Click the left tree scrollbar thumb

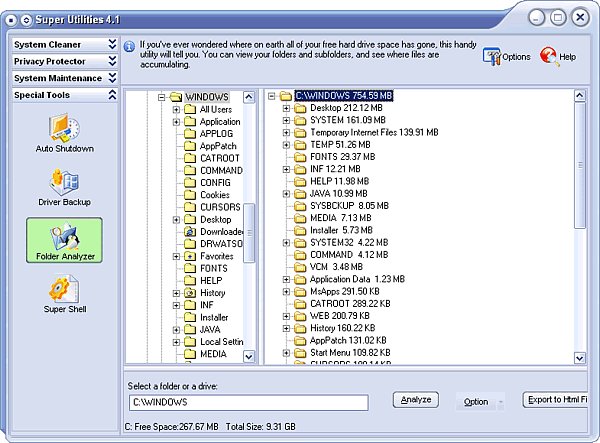(x=249, y=233)
